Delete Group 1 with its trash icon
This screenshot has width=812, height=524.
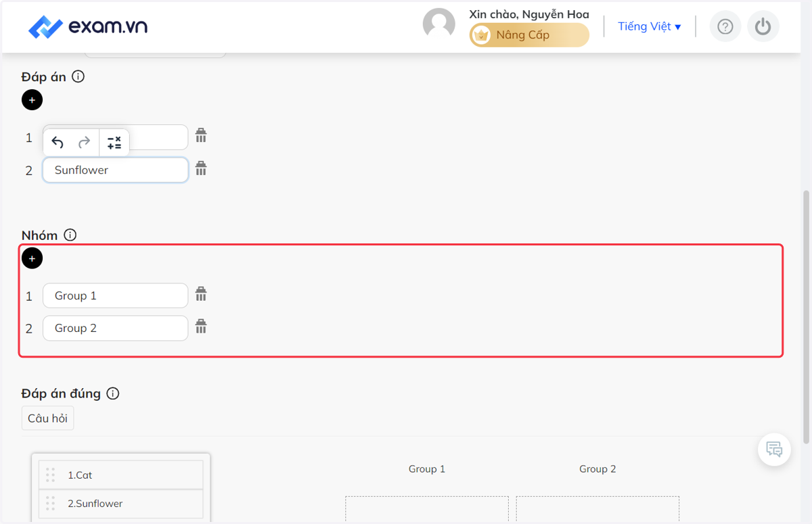click(x=201, y=293)
